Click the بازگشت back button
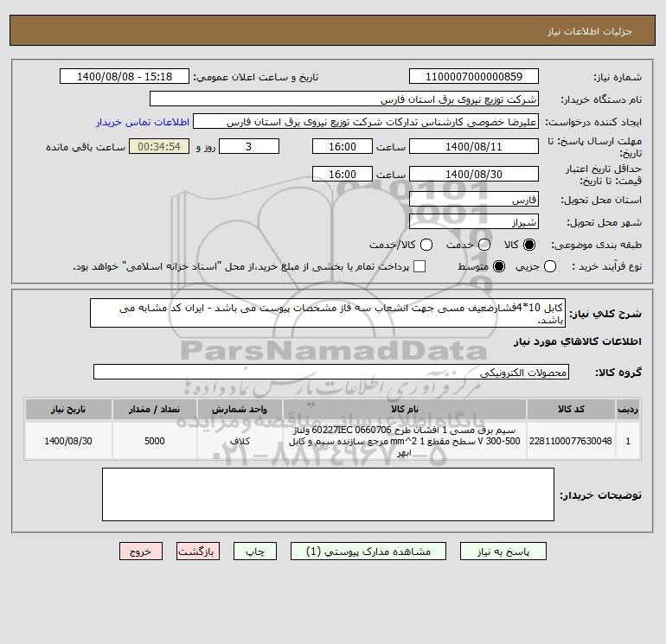Viewport: 666px width, 644px height. 198,552
